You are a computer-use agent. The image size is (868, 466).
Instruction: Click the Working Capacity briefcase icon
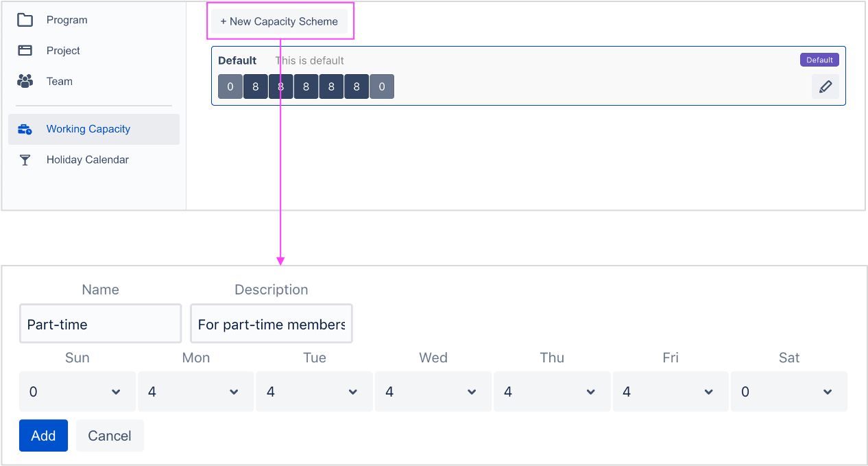pyautogui.click(x=25, y=129)
